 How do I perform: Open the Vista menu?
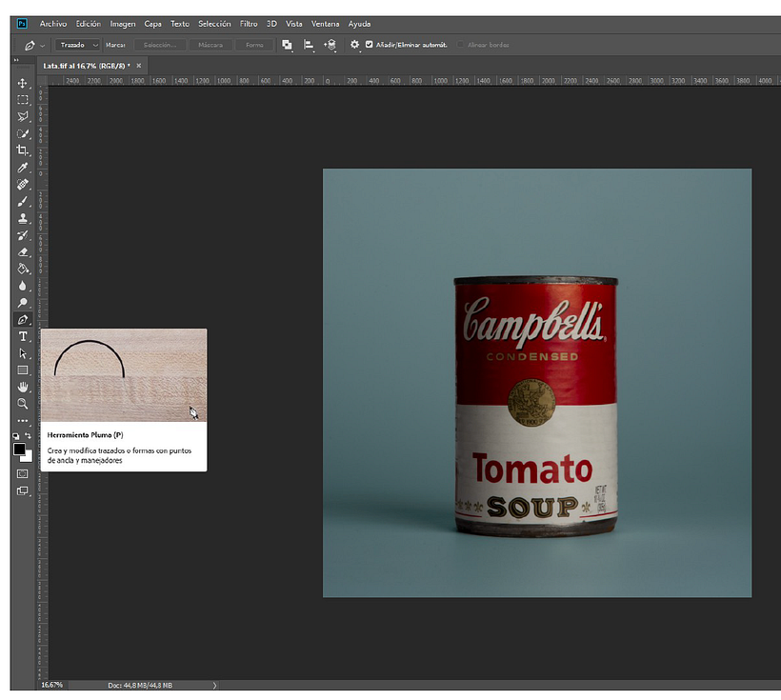pyautogui.click(x=294, y=24)
